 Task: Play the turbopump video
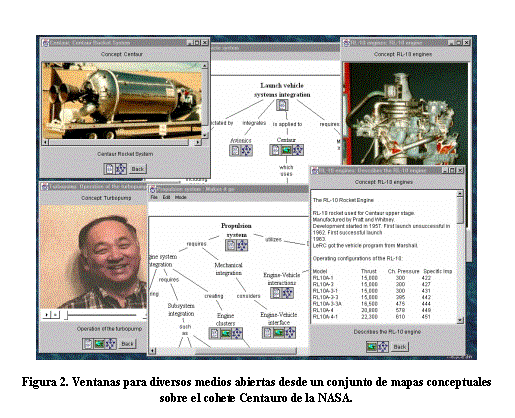pyautogui.click(x=47, y=314)
